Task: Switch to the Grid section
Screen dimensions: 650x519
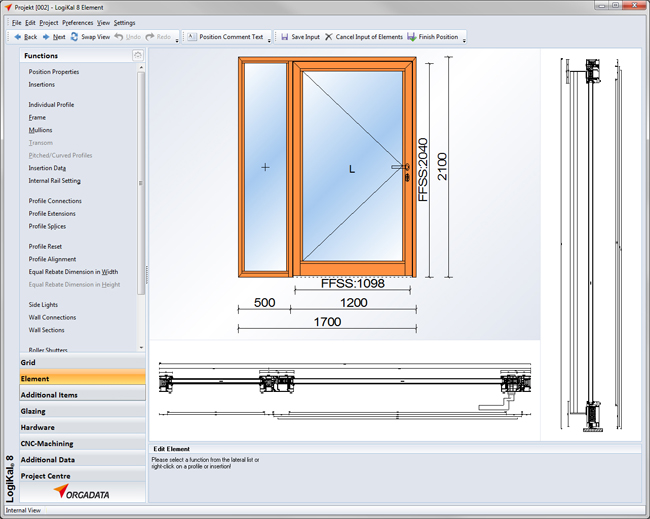Action: pos(82,362)
